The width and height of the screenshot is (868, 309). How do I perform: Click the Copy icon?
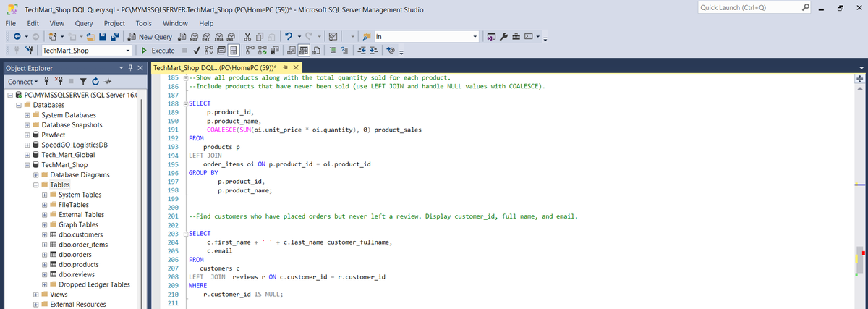pos(260,36)
